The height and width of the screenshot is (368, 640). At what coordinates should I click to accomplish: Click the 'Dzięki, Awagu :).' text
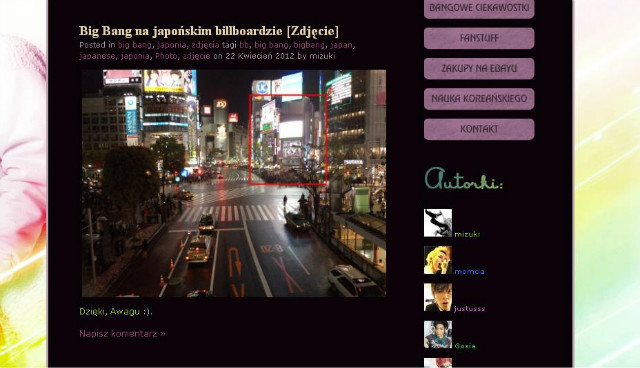pyautogui.click(x=116, y=312)
